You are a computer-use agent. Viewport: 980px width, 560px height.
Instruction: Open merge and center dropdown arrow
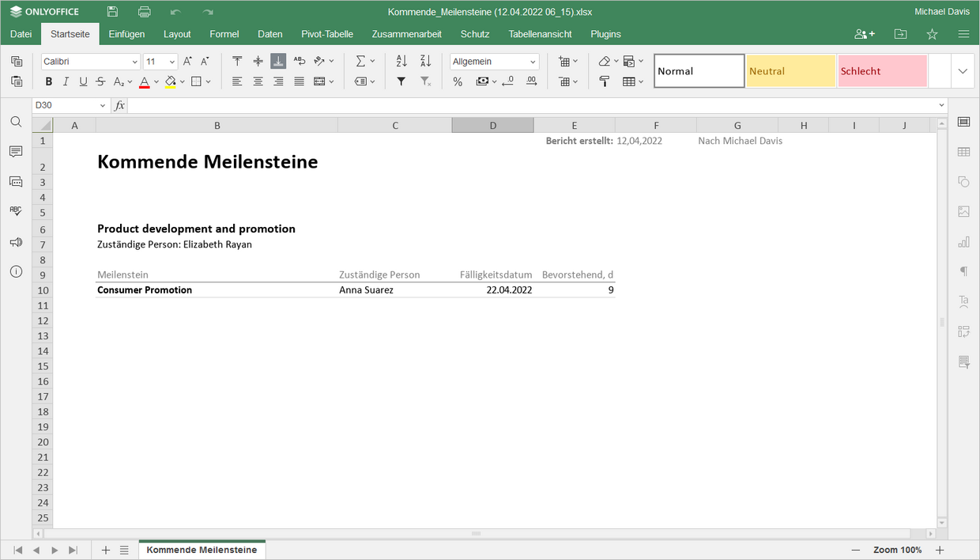click(331, 81)
